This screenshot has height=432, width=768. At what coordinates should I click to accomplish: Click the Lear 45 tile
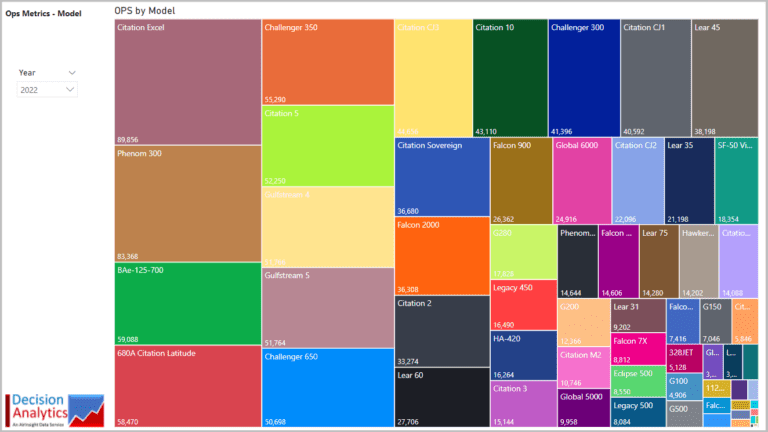click(x=725, y=78)
